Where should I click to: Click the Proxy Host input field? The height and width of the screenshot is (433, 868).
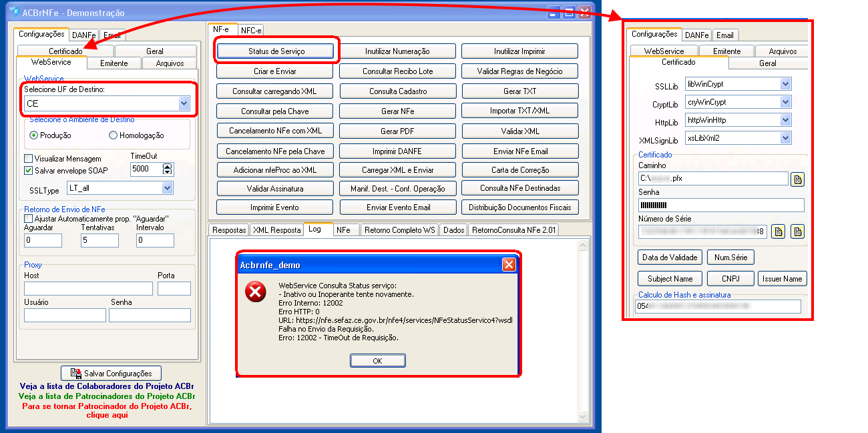(x=88, y=288)
